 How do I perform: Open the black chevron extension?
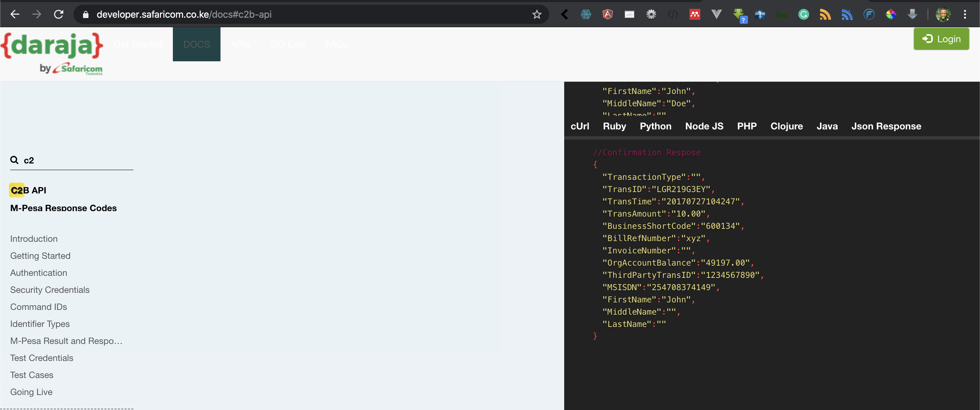[564, 14]
